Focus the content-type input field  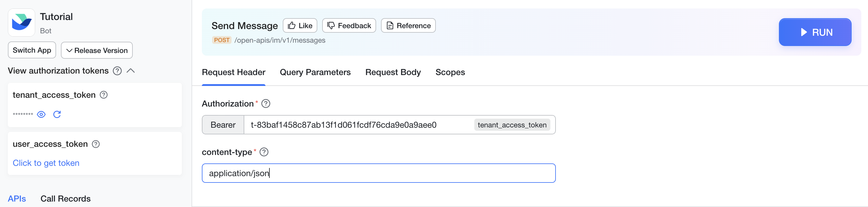point(379,173)
